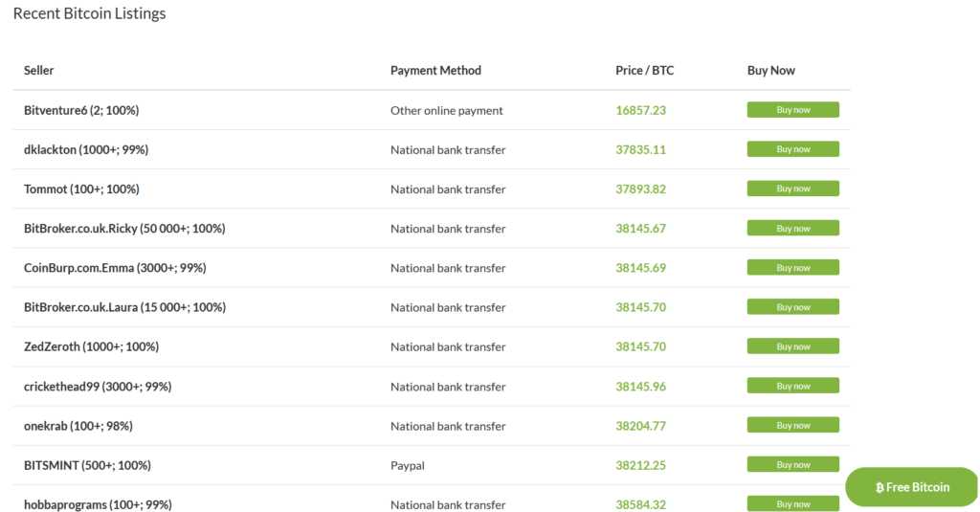Buy now from crickethead99
Image resolution: width=980 pixels, height=512 pixels.
tap(792, 386)
